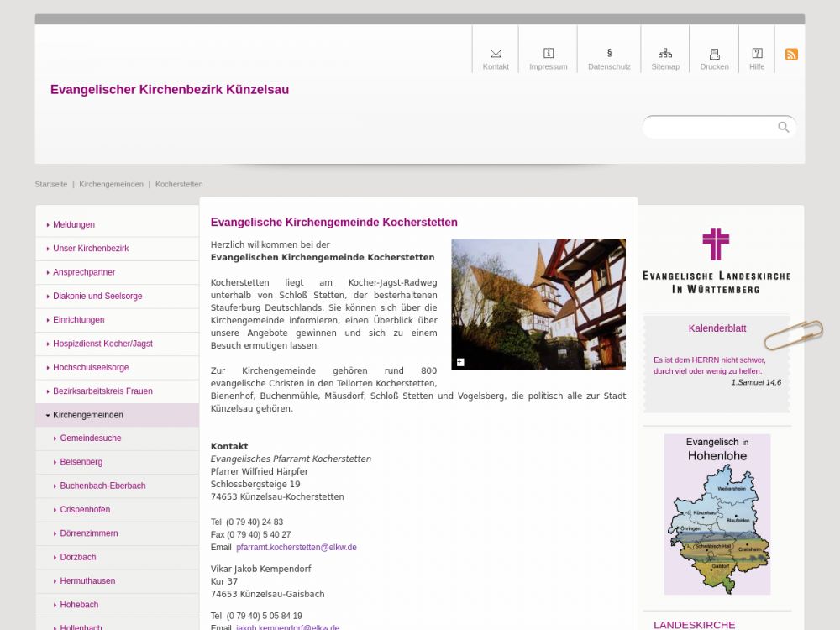The width and height of the screenshot is (840, 630).
Task: Collapse the Kirchengemeinden menu section
Action: [x=48, y=415]
